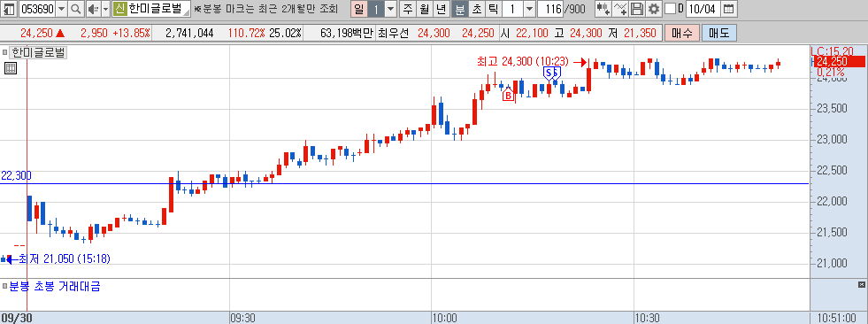Click the candlestick chart add icon
Image resolution: width=868 pixels, height=324 pixels.
point(604,9)
